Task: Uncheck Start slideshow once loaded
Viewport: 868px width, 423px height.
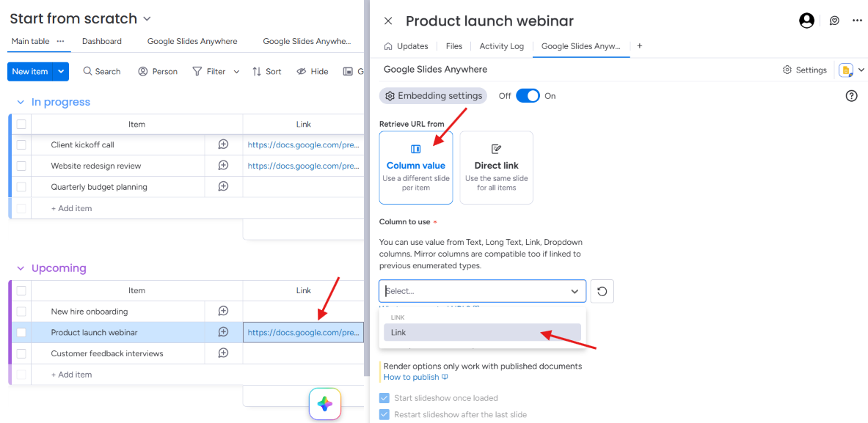Action: (x=384, y=398)
